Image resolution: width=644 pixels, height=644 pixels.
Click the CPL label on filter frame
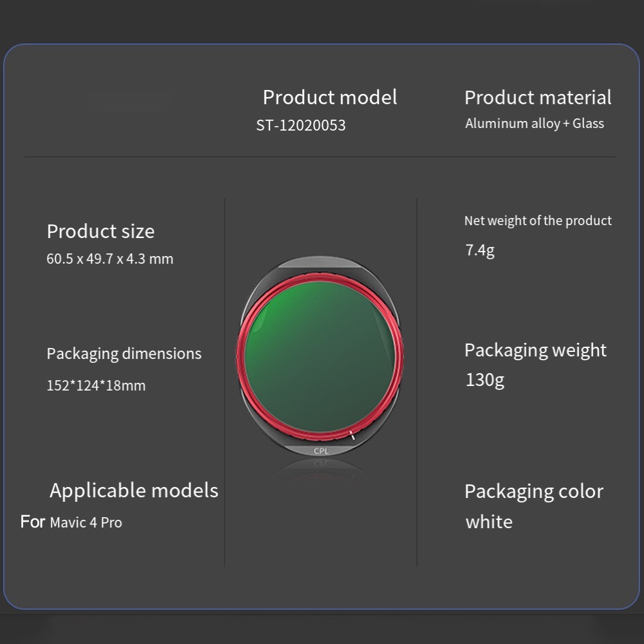321,451
